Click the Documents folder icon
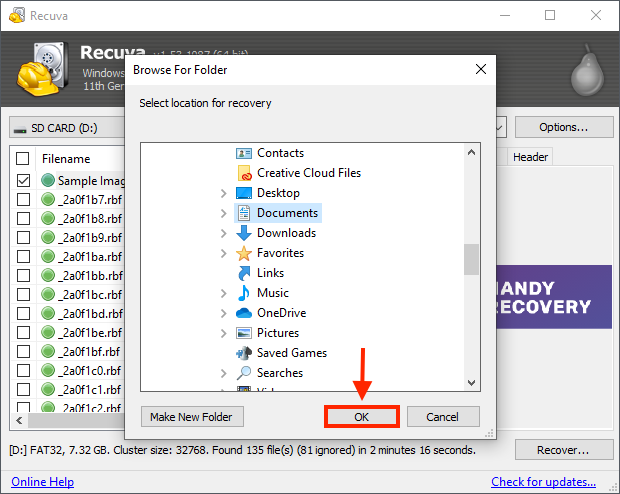 click(244, 213)
